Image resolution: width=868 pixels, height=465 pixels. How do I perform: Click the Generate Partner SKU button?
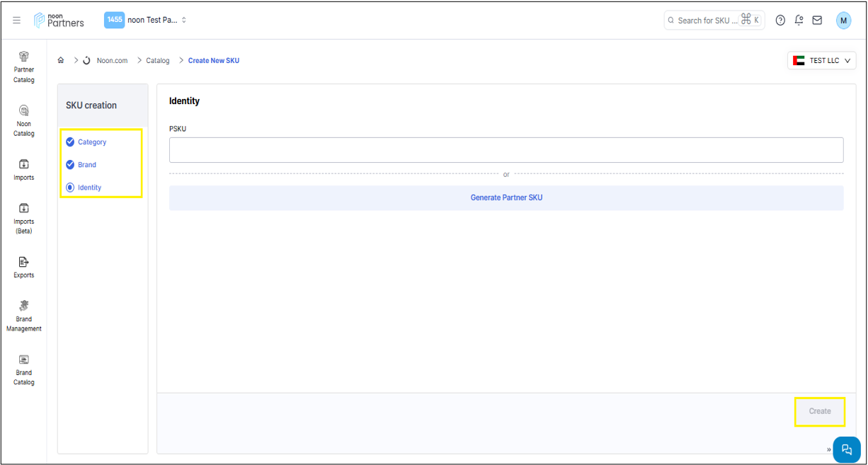click(x=506, y=198)
